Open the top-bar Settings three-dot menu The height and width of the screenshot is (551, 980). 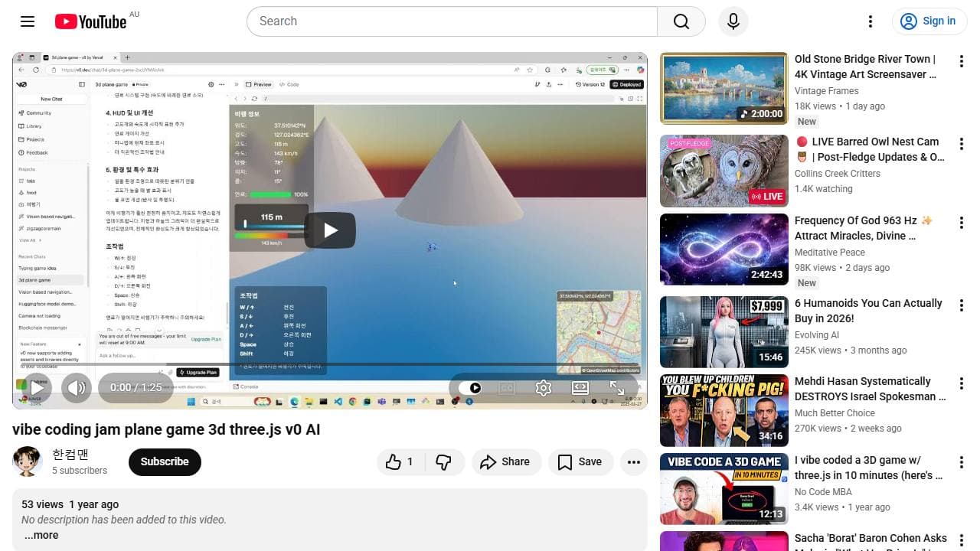[871, 21]
